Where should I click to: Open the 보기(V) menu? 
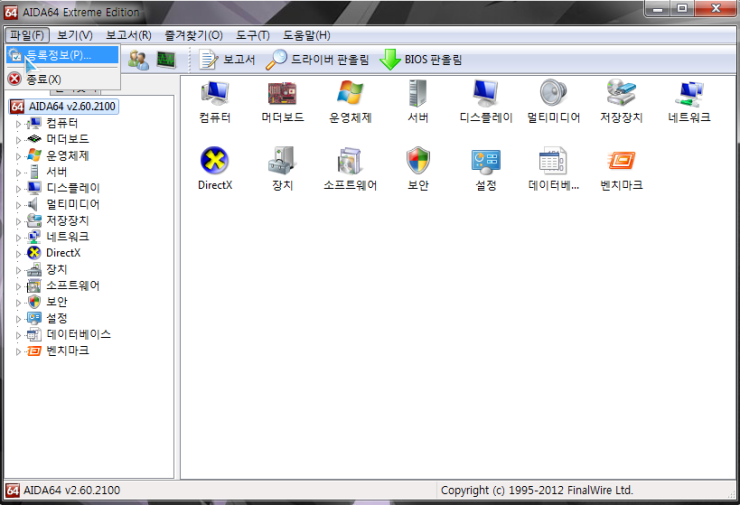(75, 35)
